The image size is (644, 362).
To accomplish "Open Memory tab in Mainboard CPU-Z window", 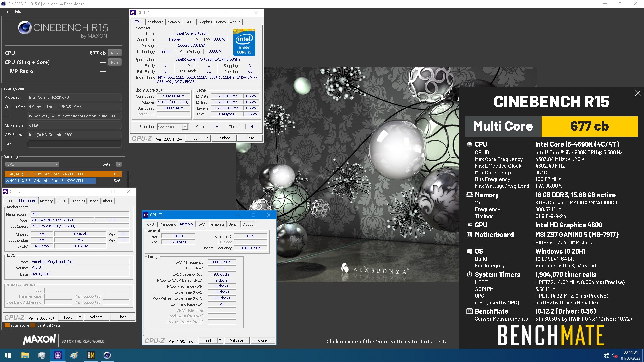I will point(46,201).
